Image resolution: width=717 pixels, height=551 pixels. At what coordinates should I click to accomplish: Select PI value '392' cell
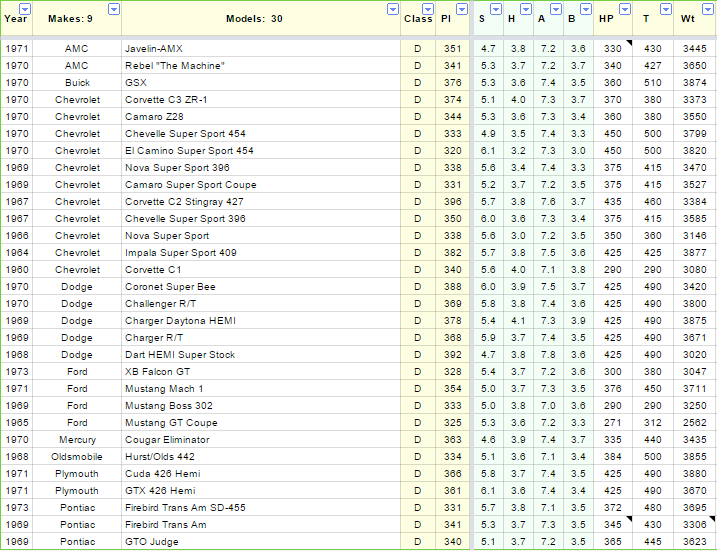[452, 354]
